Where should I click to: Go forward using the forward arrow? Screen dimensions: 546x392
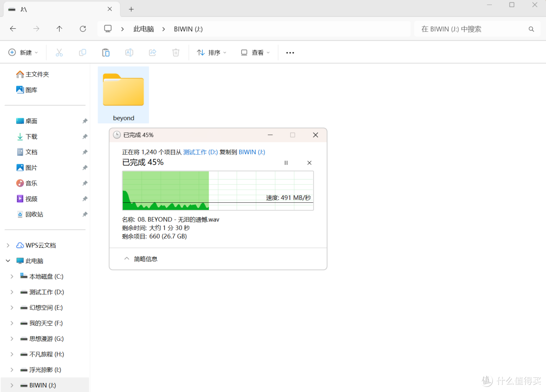pos(36,29)
